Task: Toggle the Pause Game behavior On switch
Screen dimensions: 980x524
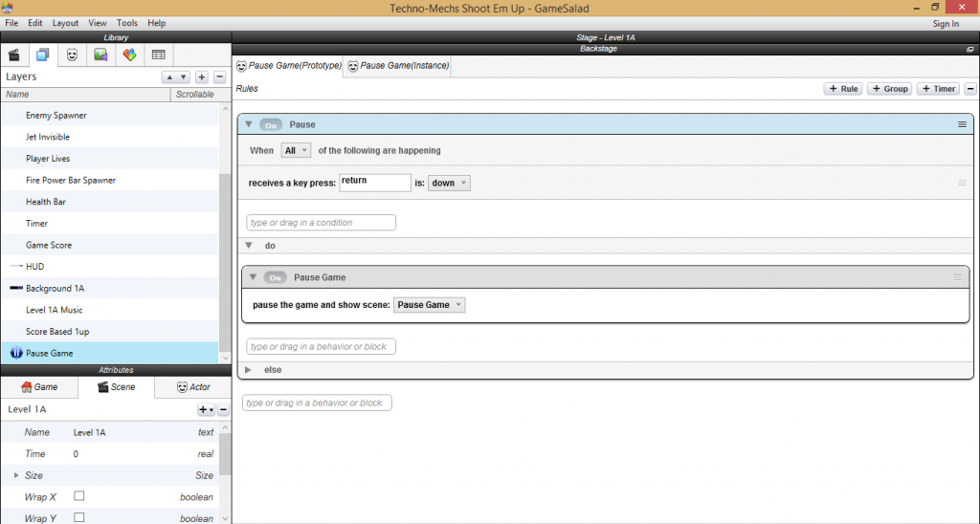Action: click(x=275, y=277)
